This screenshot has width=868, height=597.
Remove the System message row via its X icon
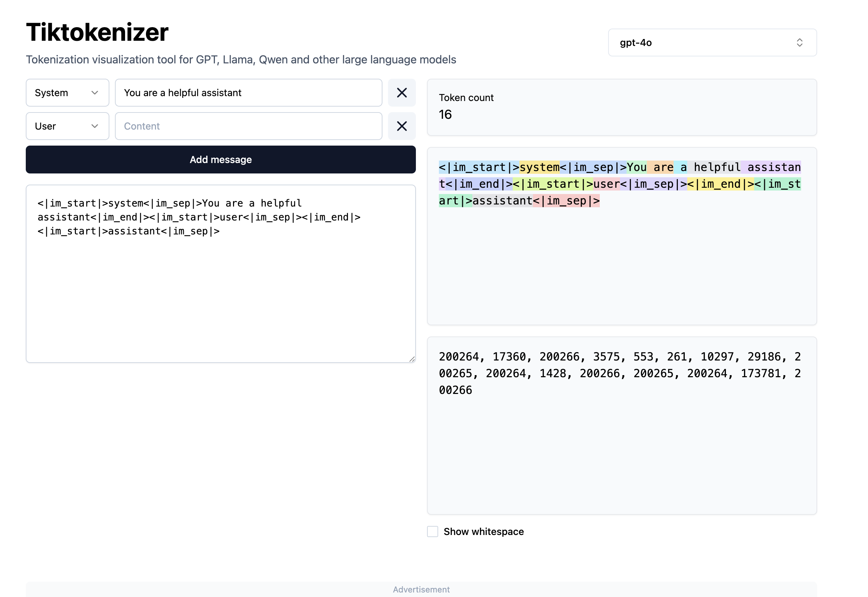point(402,93)
